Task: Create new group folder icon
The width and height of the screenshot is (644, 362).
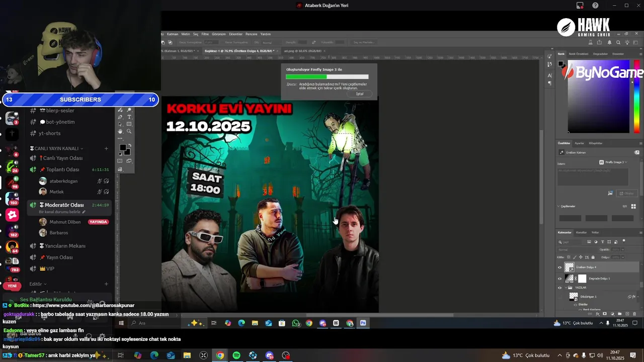Action: pos(619,314)
